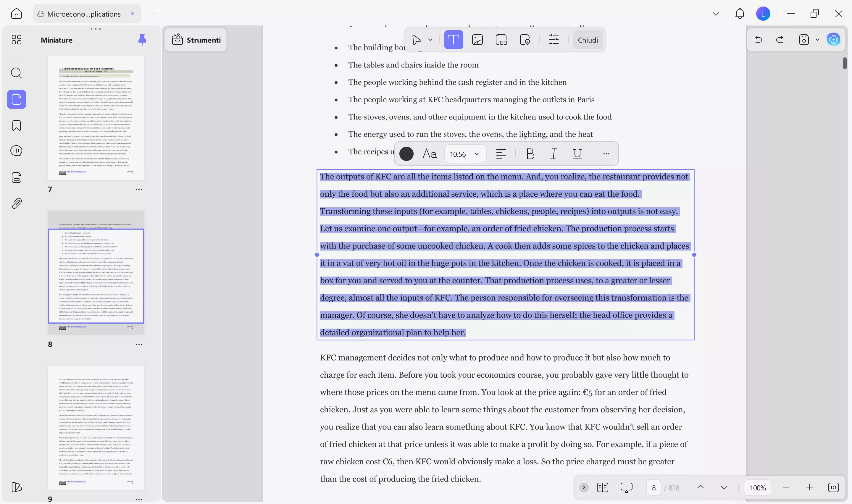Open the search panel in left sidebar
The width and height of the screenshot is (852, 504).
coord(16,73)
